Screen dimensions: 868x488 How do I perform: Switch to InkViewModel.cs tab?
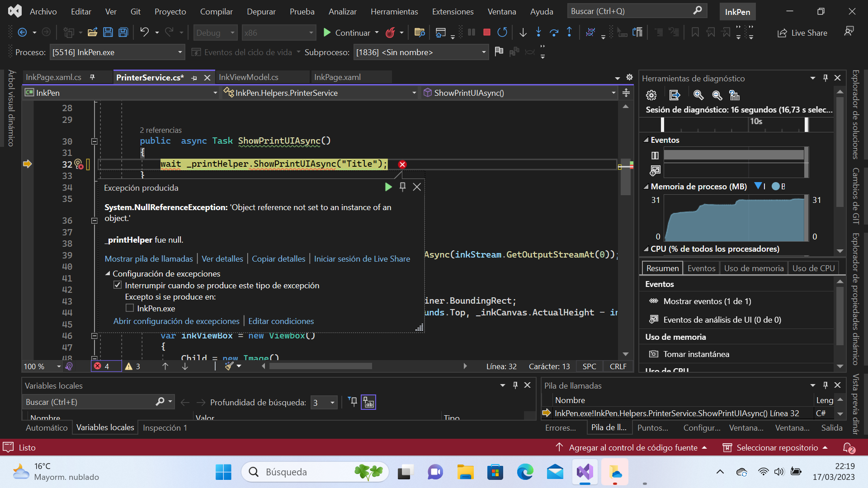(248, 77)
